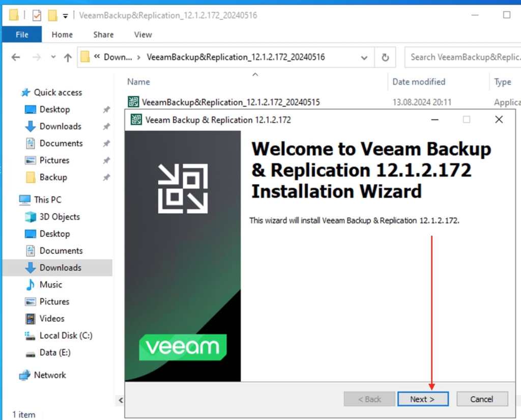Viewport: 521px width, 420px height.
Task: Go up one folder level
Action: pyautogui.click(x=68, y=58)
